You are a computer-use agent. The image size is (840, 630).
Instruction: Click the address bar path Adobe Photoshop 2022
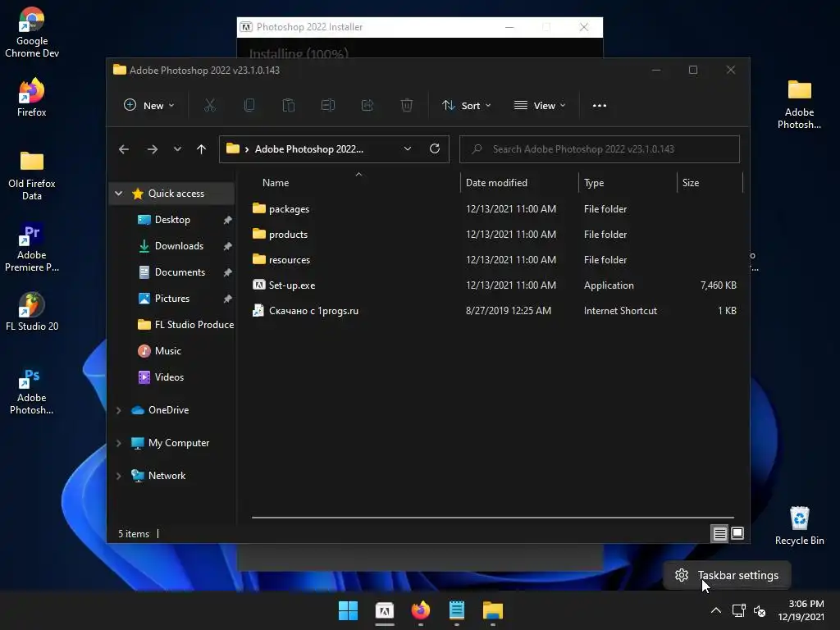(308, 149)
